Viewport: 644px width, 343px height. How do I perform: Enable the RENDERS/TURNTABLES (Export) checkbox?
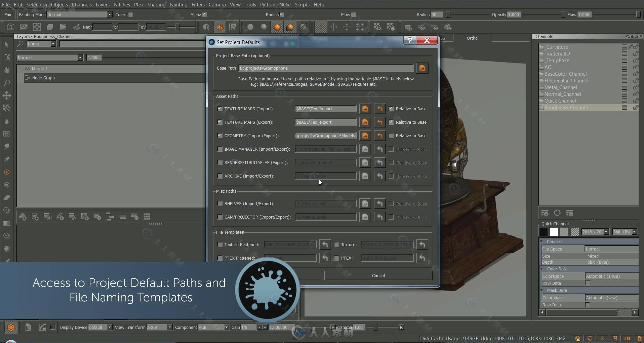(x=220, y=163)
